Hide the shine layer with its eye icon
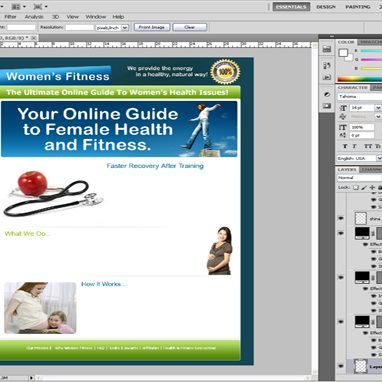382x382 pixels. (341, 218)
